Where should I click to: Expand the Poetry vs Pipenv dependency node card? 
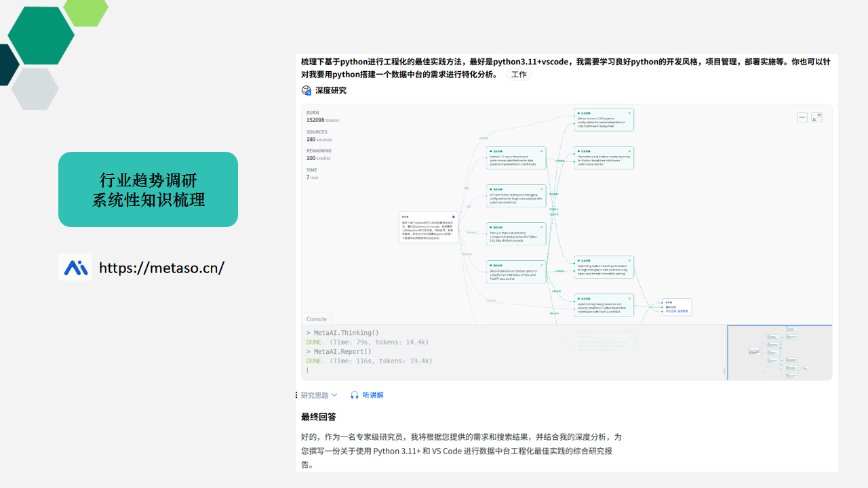pos(540,228)
